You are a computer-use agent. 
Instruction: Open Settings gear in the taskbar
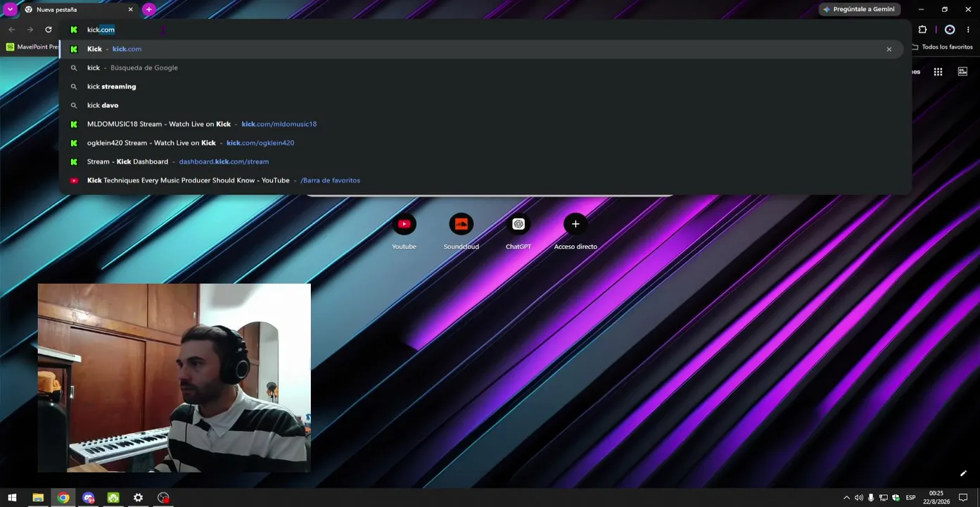click(x=139, y=498)
